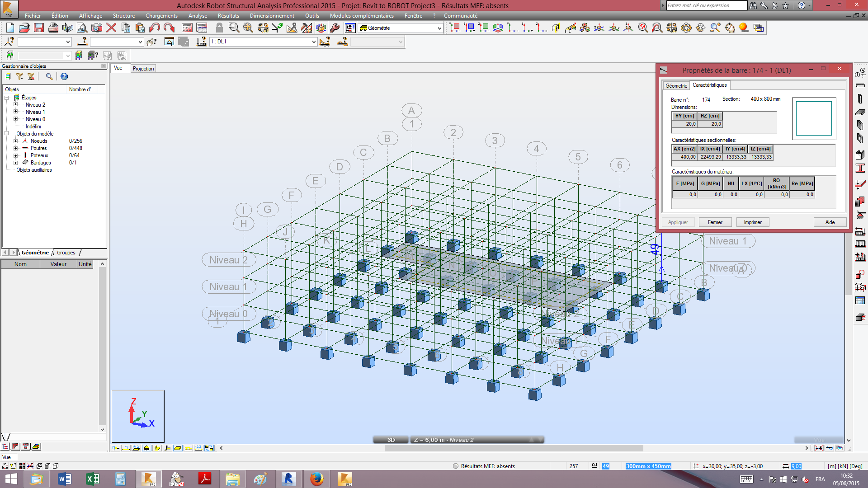The height and width of the screenshot is (488, 868).
Task: Toggle load values display
Action: (198, 448)
